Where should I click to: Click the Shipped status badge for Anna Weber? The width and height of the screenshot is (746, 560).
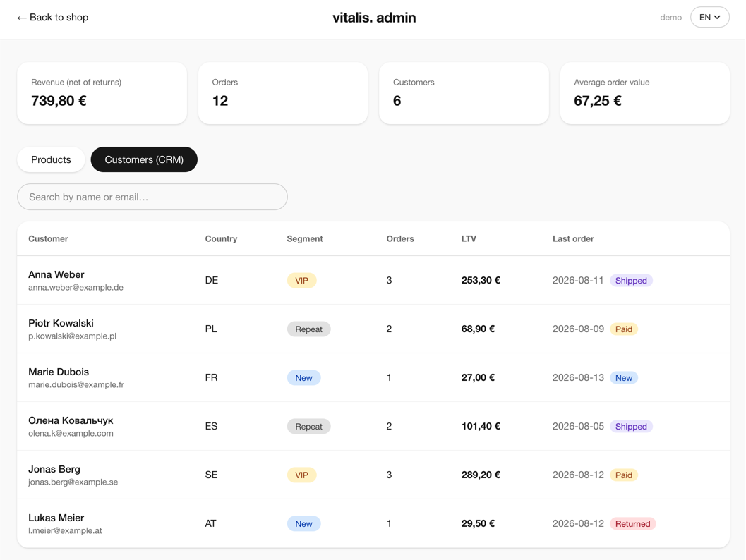point(631,281)
